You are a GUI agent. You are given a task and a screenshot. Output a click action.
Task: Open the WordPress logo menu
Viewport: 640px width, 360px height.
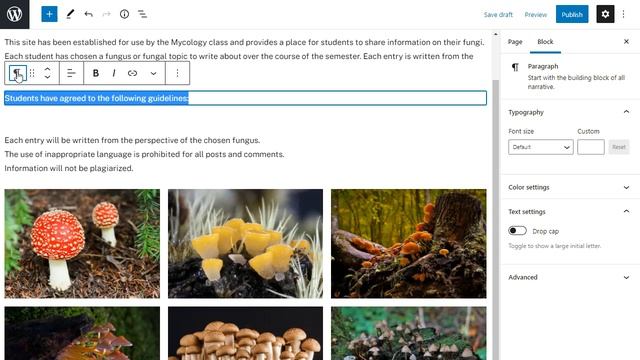[x=15, y=14]
